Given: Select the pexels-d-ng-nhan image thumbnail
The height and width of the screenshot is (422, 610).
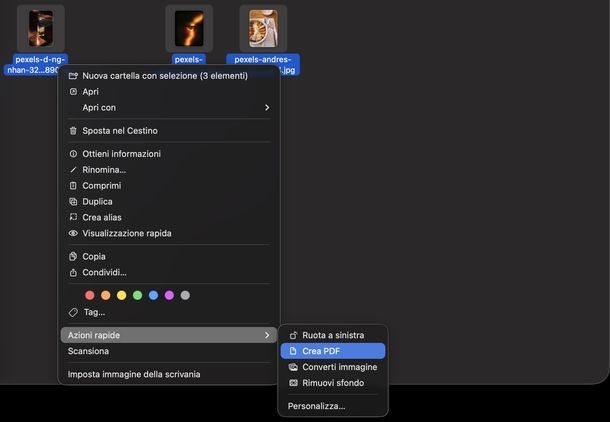Looking at the screenshot, I should (x=41, y=28).
